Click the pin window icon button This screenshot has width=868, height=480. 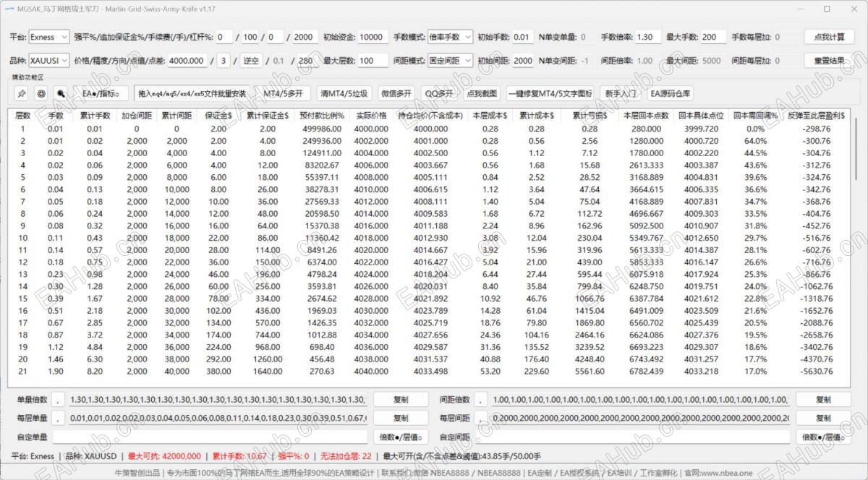click(x=21, y=94)
